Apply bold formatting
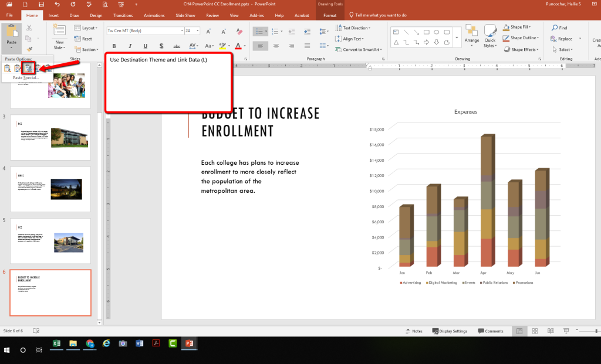 (114, 46)
